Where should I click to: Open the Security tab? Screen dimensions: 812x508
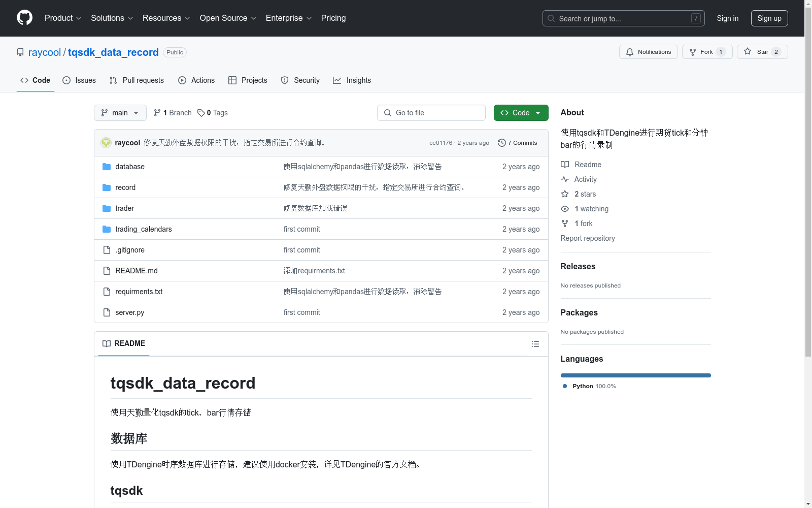point(300,80)
